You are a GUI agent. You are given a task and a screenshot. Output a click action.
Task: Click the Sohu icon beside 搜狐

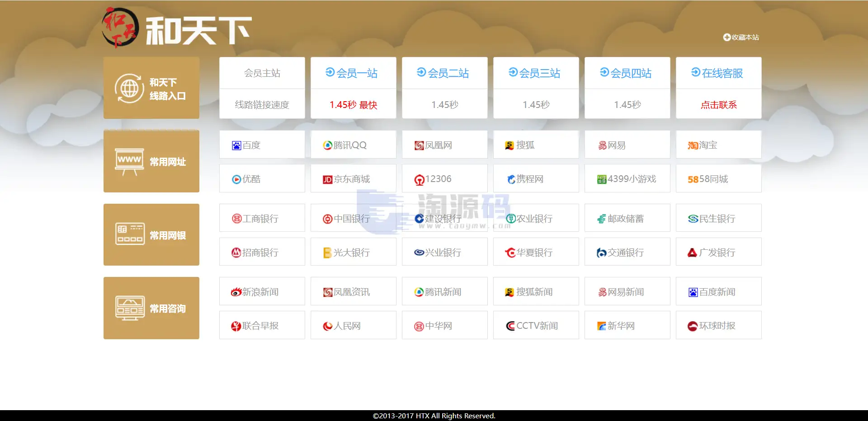pyautogui.click(x=510, y=145)
